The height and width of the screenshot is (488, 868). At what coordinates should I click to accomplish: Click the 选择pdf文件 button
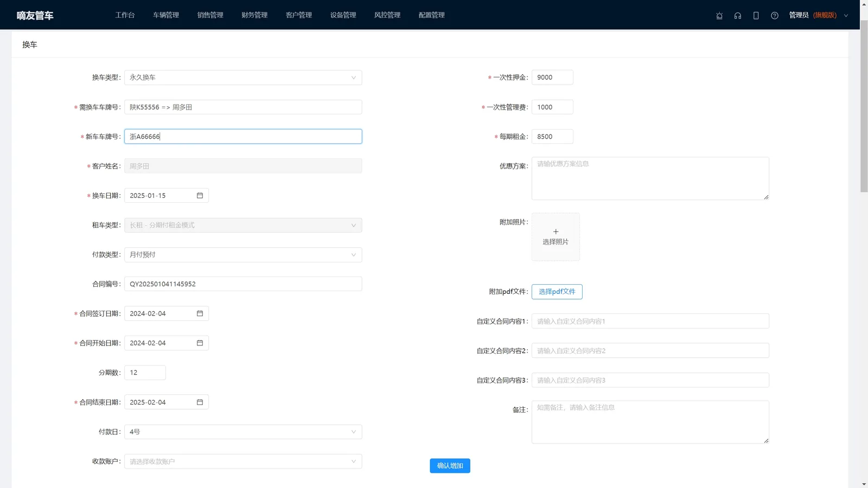[x=557, y=292]
